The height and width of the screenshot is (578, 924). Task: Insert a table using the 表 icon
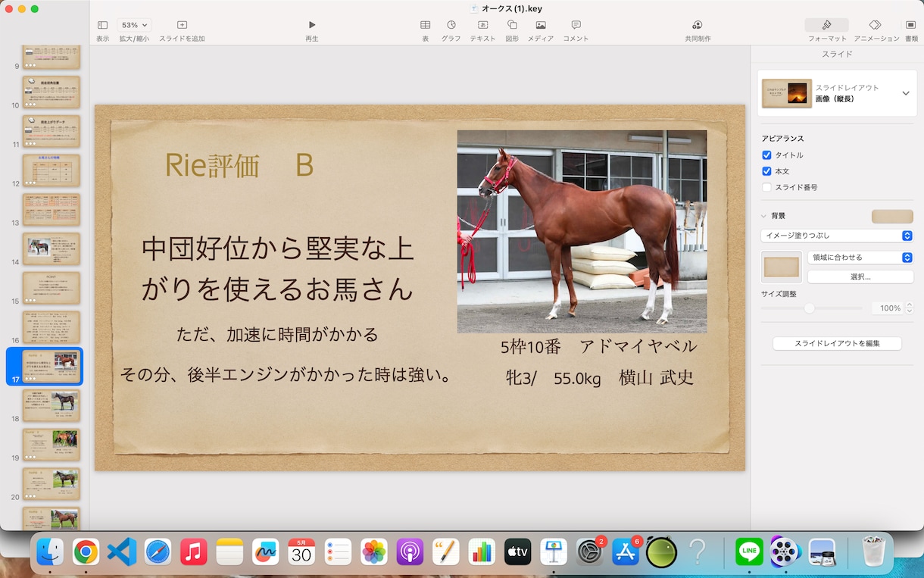pos(426,25)
